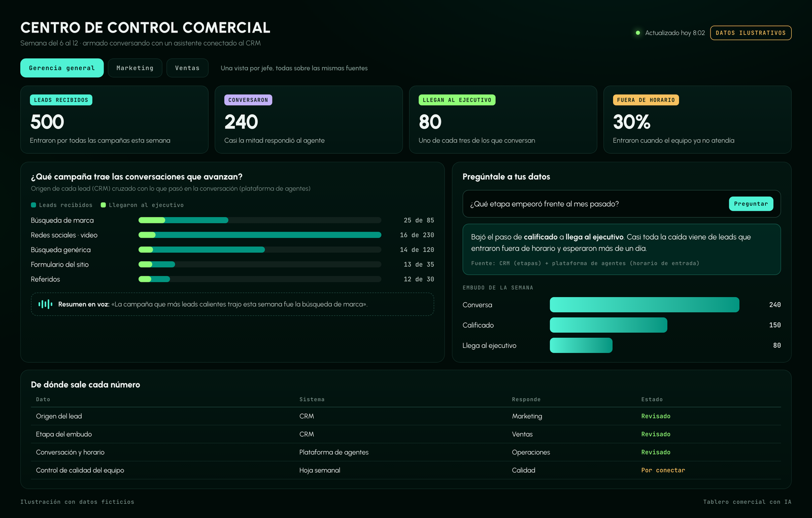Open the Ventas tab
Image resolution: width=812 pixels, height=518 pixels.
(x=187, y=68)
